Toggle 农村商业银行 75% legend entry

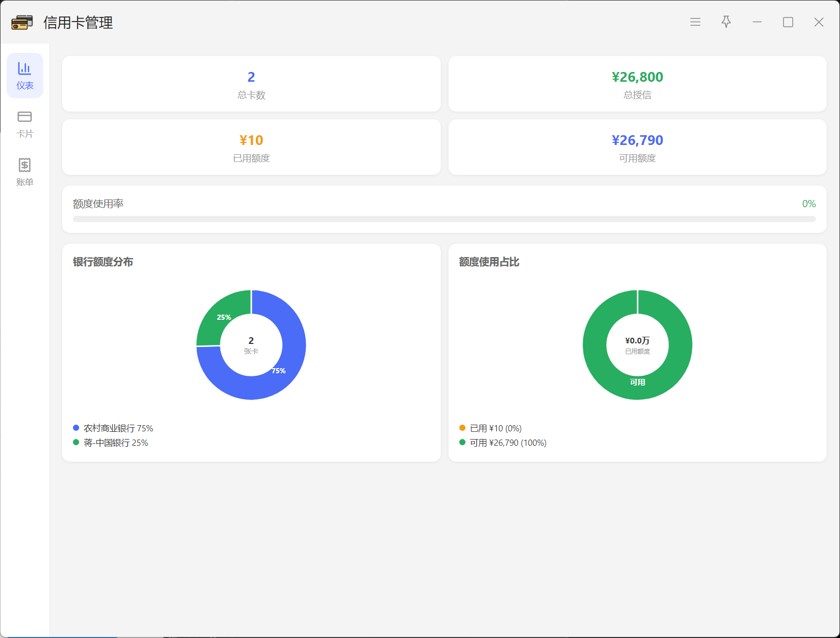pyautogui.click(x=113, y=428)
